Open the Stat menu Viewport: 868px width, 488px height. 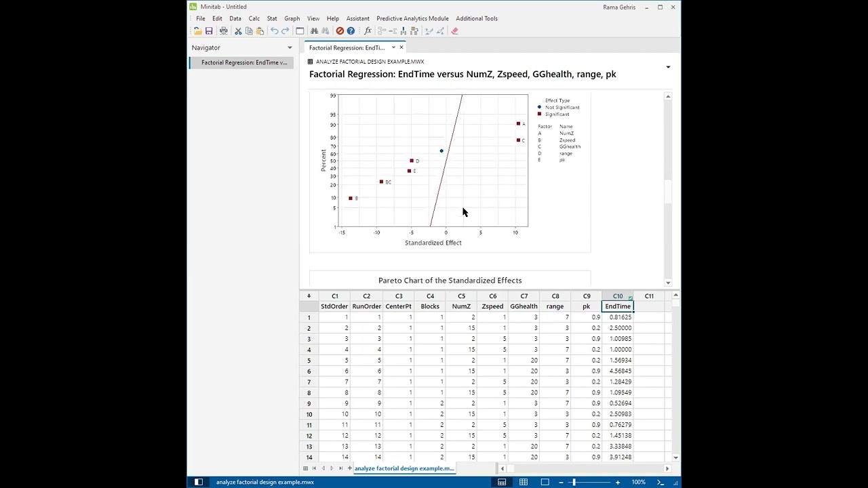point(272,18)
